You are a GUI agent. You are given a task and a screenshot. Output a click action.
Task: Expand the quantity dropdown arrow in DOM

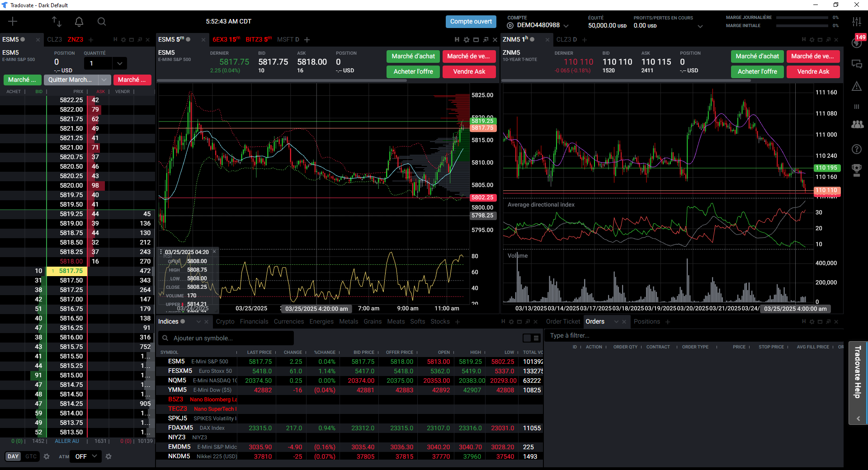[x=119, y=63]
